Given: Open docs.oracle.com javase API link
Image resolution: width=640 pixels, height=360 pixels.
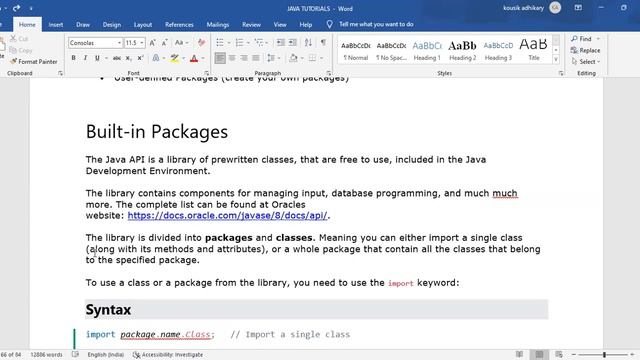Looking at the screenshot, I should click(x=227, y=216).
